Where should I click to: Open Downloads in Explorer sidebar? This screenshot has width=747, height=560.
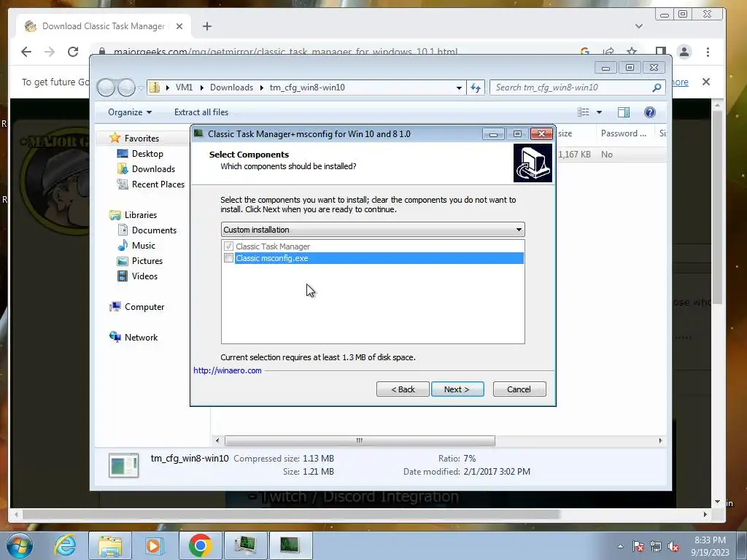[153, 169]
